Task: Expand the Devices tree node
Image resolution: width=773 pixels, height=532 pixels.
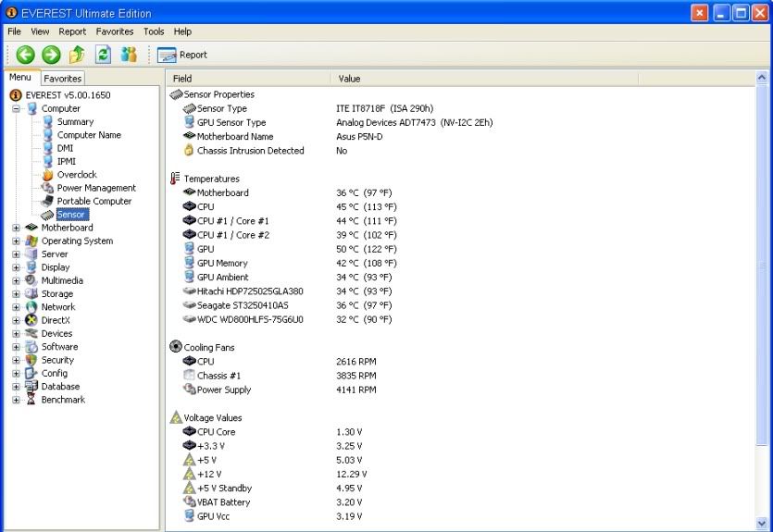Action: pyautogui.click(x=17, y=333)
